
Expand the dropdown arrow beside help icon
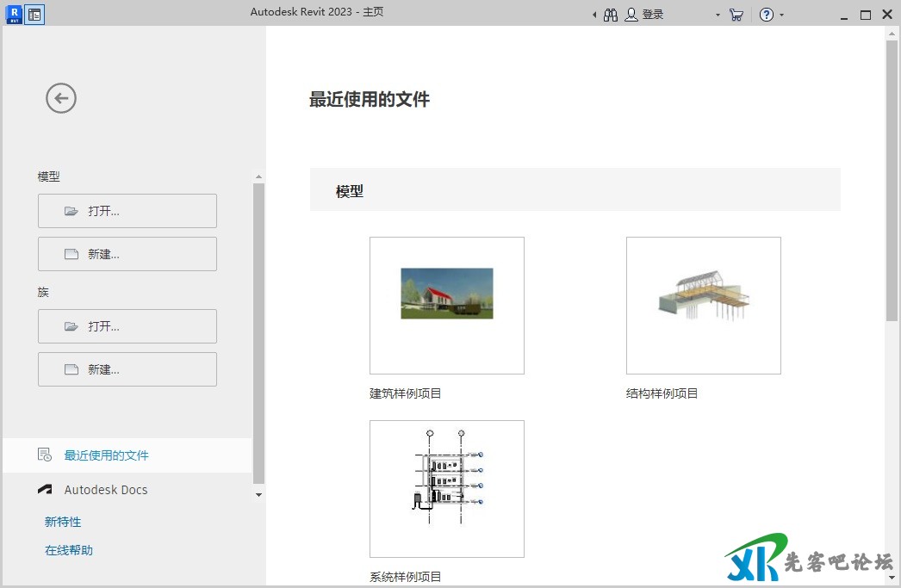pos(781,15)
